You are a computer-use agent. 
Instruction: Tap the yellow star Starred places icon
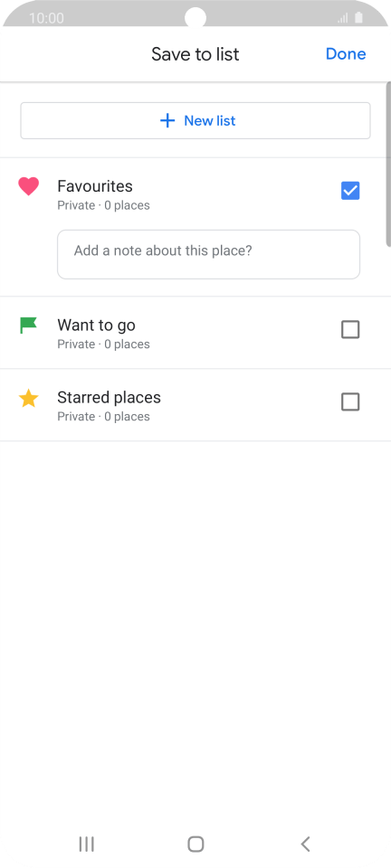coord(28,398)
